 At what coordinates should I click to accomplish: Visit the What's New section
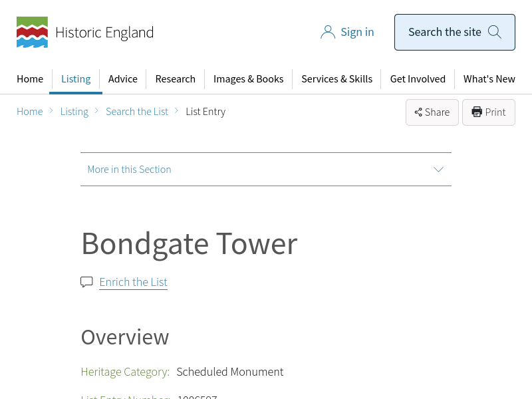click(489, 79)
